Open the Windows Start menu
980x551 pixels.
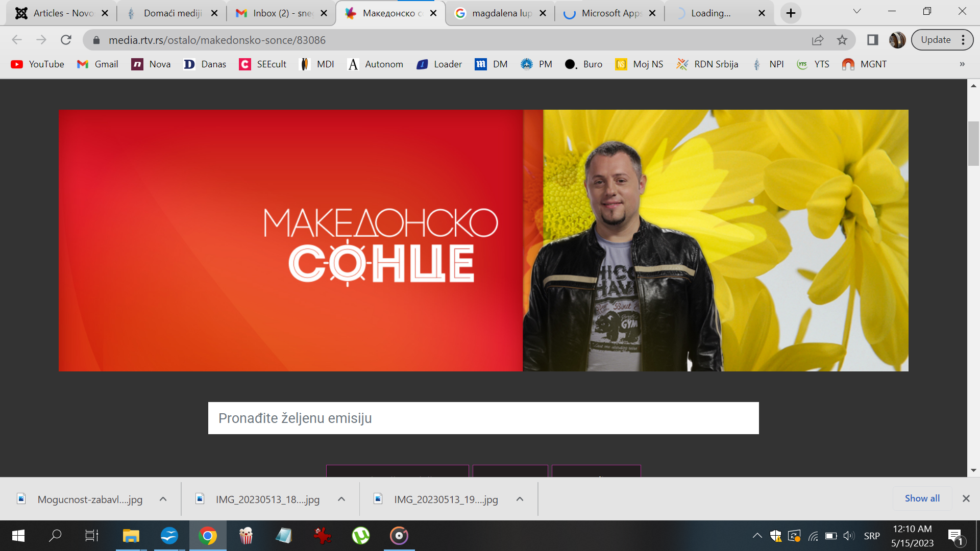[18, 536]
